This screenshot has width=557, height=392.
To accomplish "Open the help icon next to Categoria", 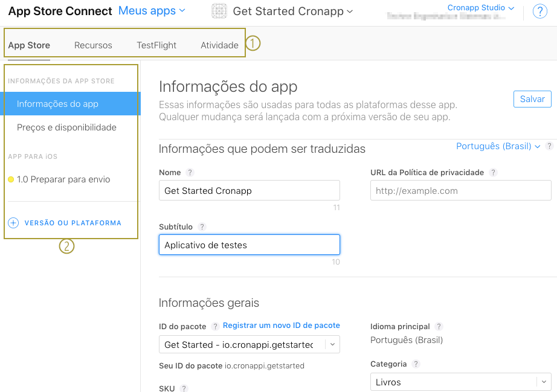I will 416,364.
